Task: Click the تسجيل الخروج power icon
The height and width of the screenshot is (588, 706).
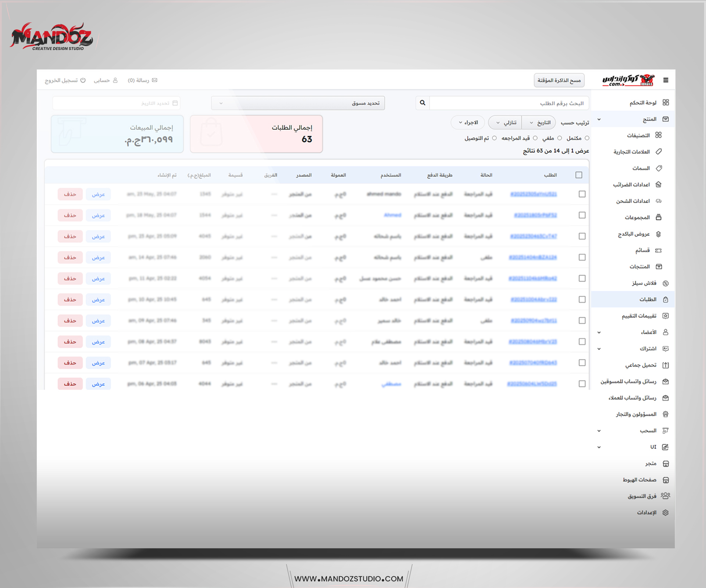Action: point(83,80)
